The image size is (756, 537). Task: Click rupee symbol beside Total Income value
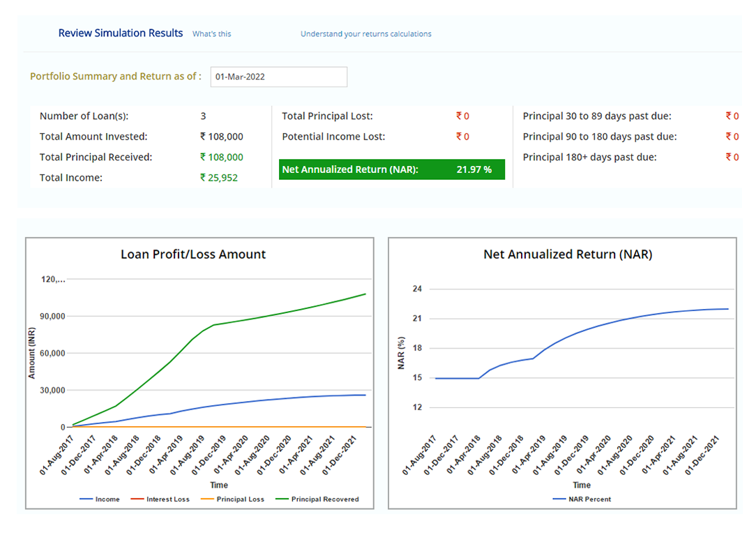click(203, 178)
